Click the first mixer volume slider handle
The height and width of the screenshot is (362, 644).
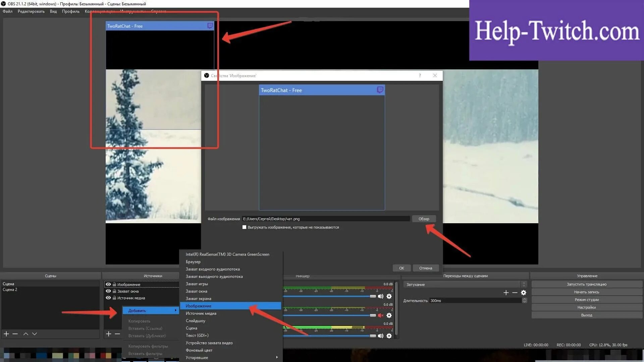point(373,296)
